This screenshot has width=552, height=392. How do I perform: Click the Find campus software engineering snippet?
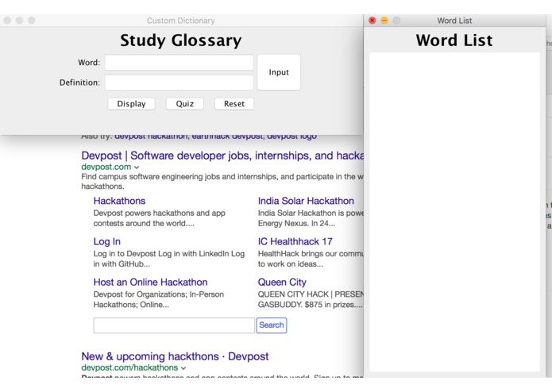(222, 182)
